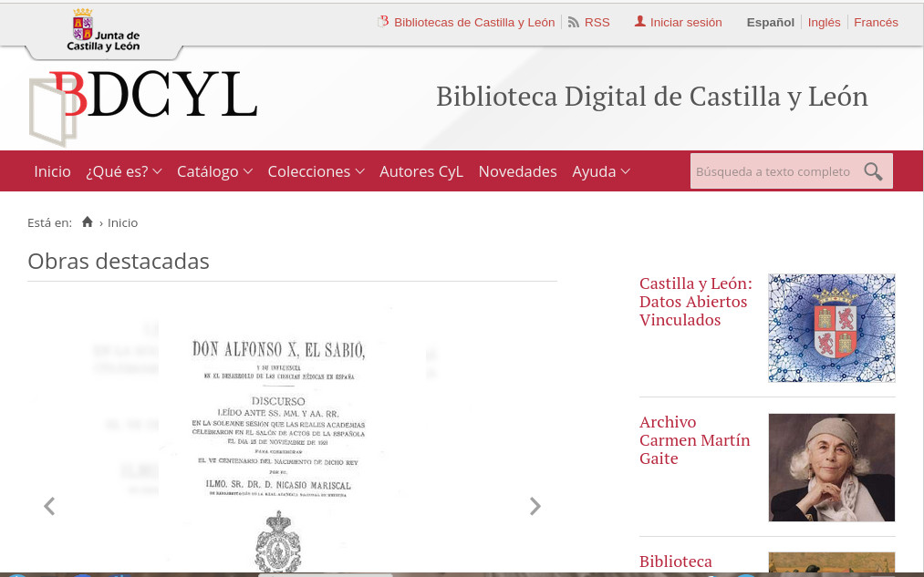
Task: Open the Ayuda dropdown menu
Action: tap(600, 171)
